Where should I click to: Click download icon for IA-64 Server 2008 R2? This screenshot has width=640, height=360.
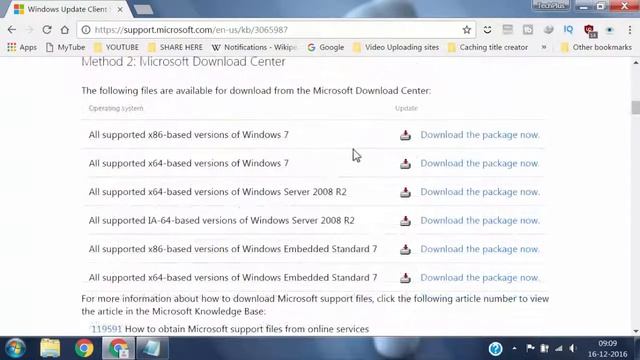405,221
